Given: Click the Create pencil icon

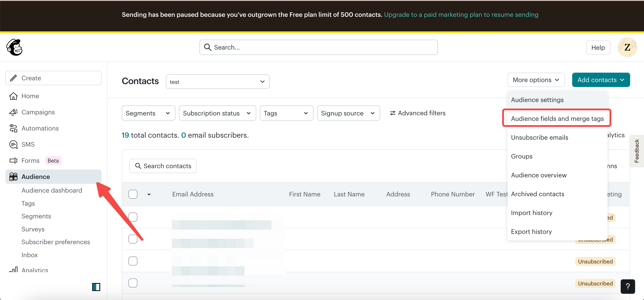Looking at the screenshot, I should click(14, 78).
